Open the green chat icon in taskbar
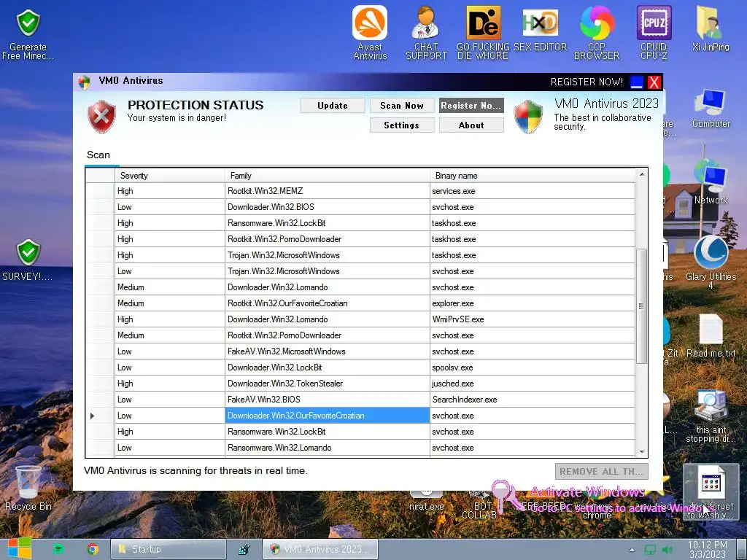 click(58, 549)
